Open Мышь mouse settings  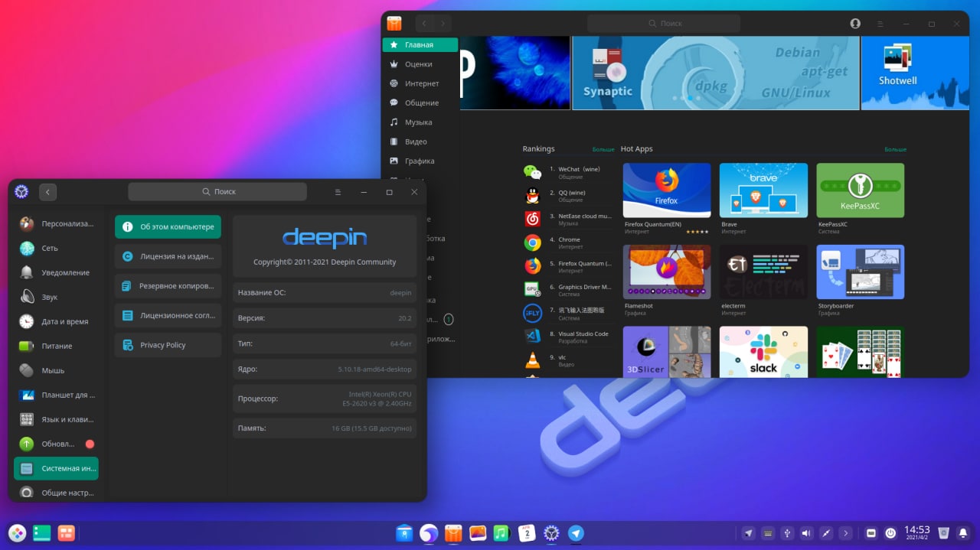(57, 370)
